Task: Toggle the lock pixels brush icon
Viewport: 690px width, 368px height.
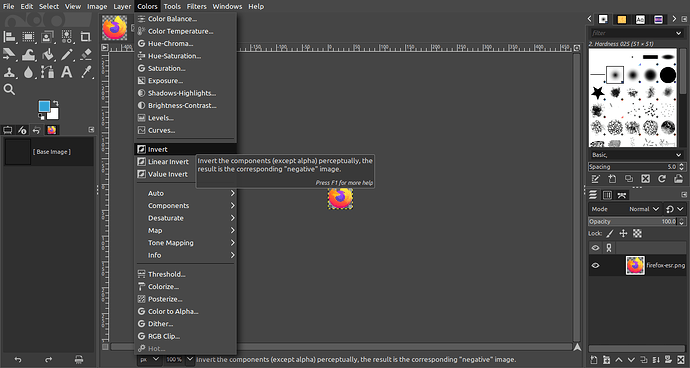Action: [610, 233]
